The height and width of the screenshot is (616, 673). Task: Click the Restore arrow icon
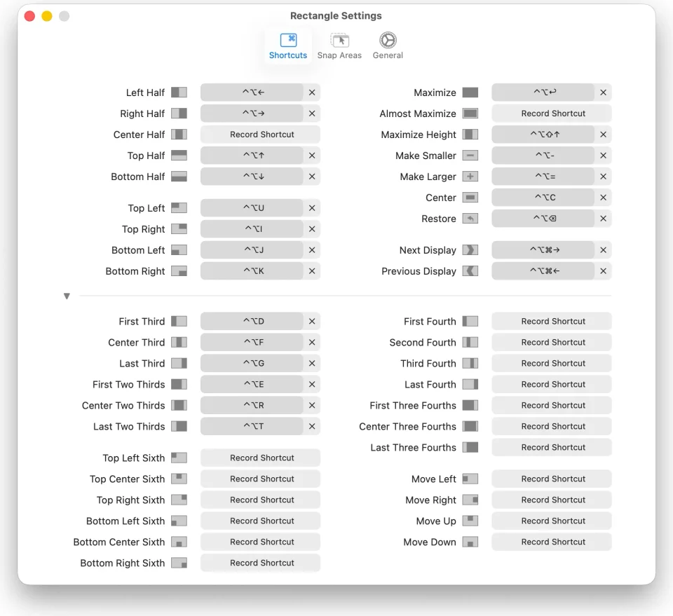click(470, 219)
